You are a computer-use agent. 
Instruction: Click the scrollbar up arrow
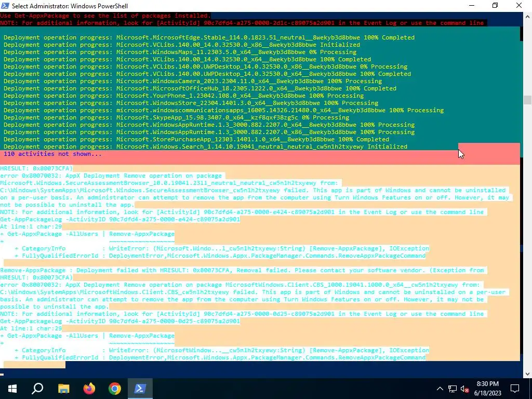click(527, 16)
